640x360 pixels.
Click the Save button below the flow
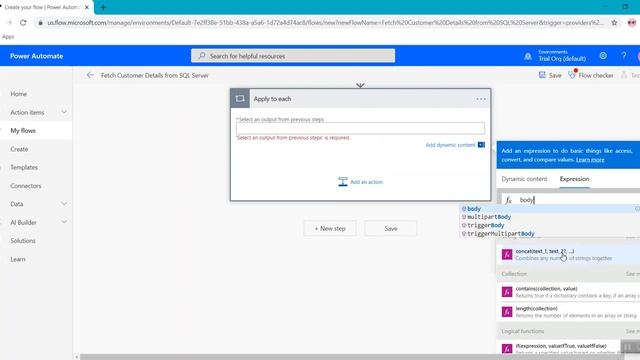(x=391, y=229)
